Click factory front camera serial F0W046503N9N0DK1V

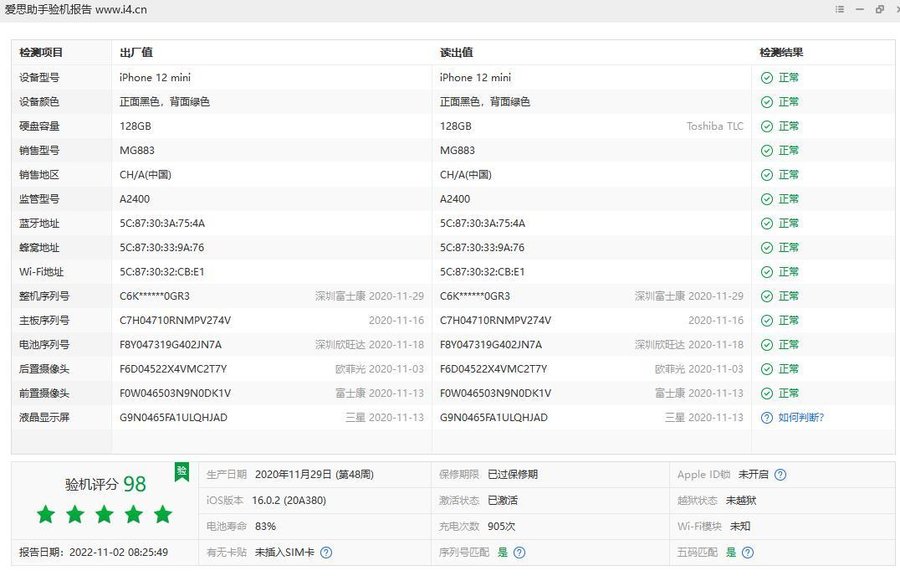click(175, 393)
